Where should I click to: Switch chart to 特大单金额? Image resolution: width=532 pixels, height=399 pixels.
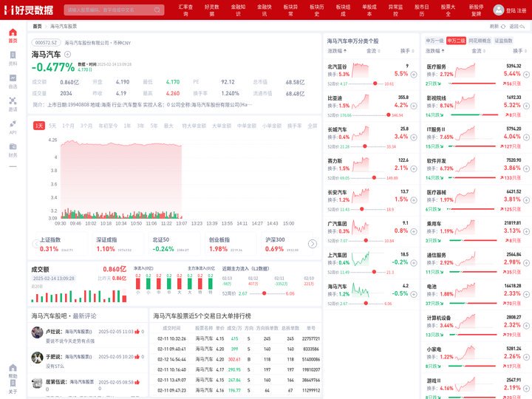194,126
